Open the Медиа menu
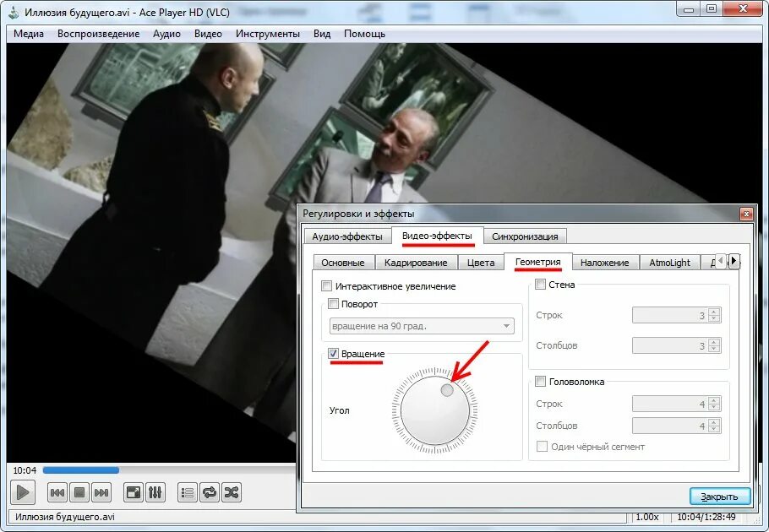This screenshot has width=769, height=532. pos(29,34)
